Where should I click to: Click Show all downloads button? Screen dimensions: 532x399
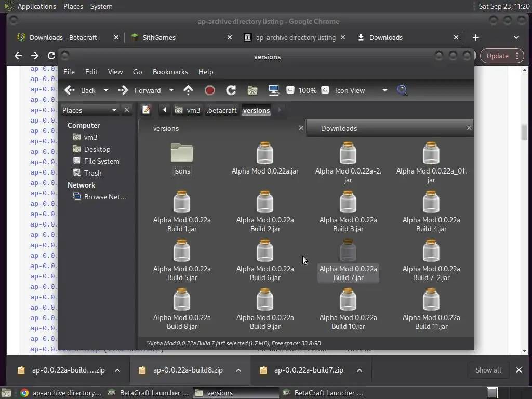coord(488,370)
